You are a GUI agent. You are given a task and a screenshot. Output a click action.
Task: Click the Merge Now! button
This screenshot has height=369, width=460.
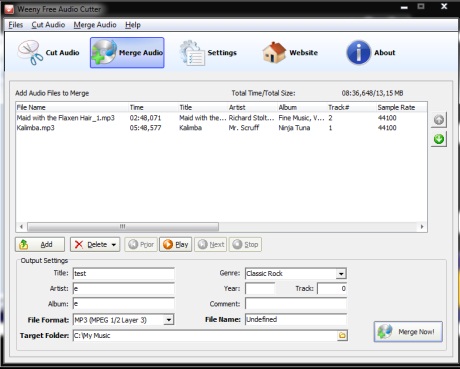pos(408,332)
